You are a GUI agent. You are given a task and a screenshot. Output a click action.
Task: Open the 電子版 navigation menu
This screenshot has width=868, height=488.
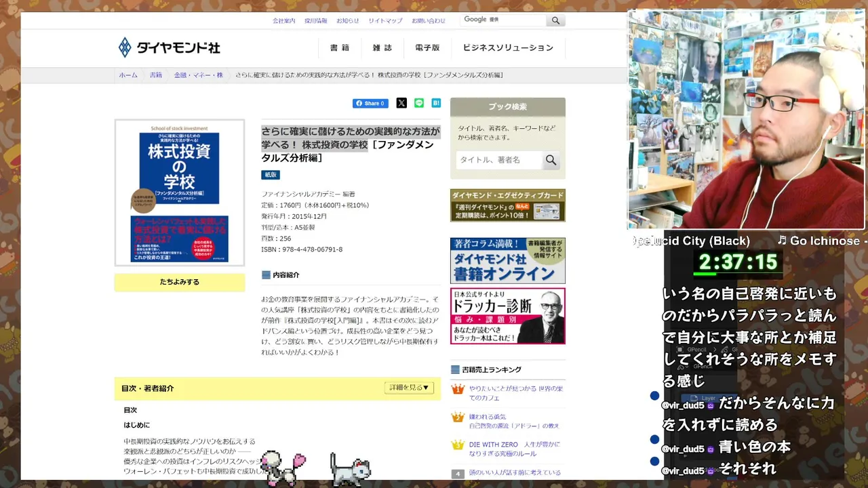pyautogui.click(x=427, y=48)
